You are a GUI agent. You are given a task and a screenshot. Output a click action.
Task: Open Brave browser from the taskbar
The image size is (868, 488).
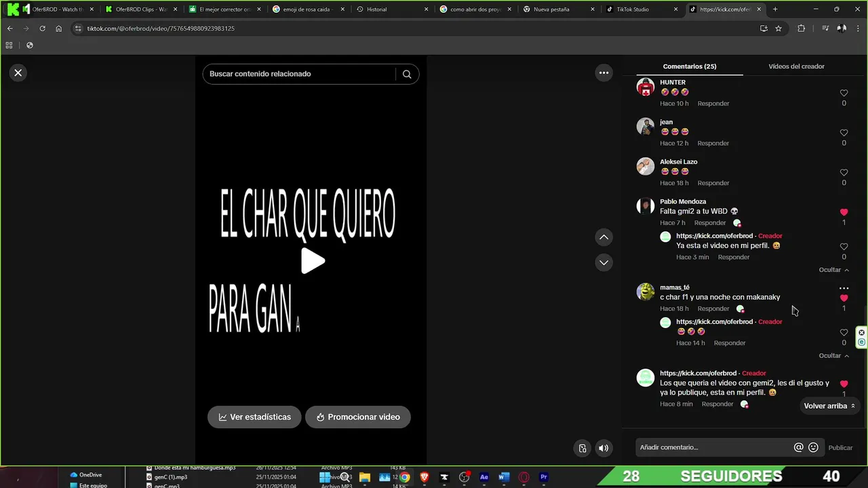(425, 477)
